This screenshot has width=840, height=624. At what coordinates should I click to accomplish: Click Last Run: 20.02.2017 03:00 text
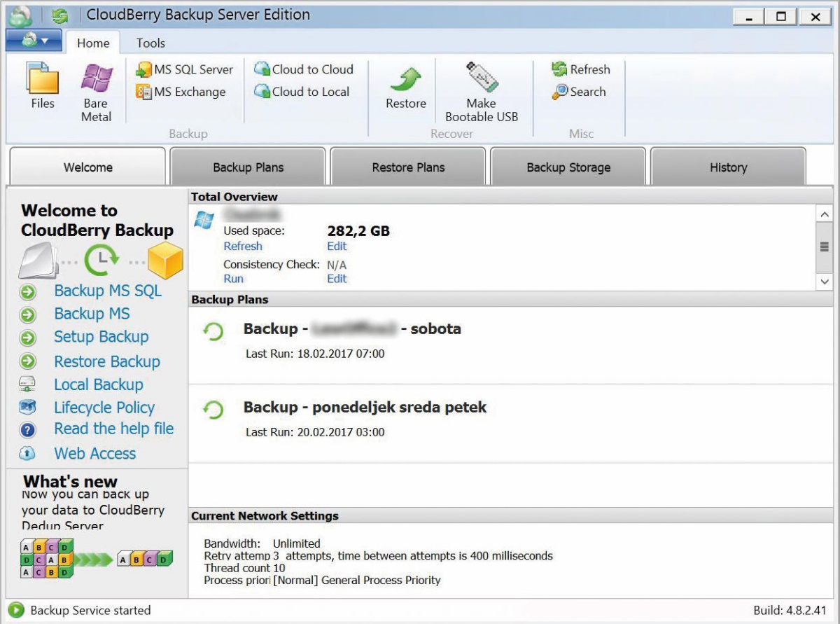315,432
